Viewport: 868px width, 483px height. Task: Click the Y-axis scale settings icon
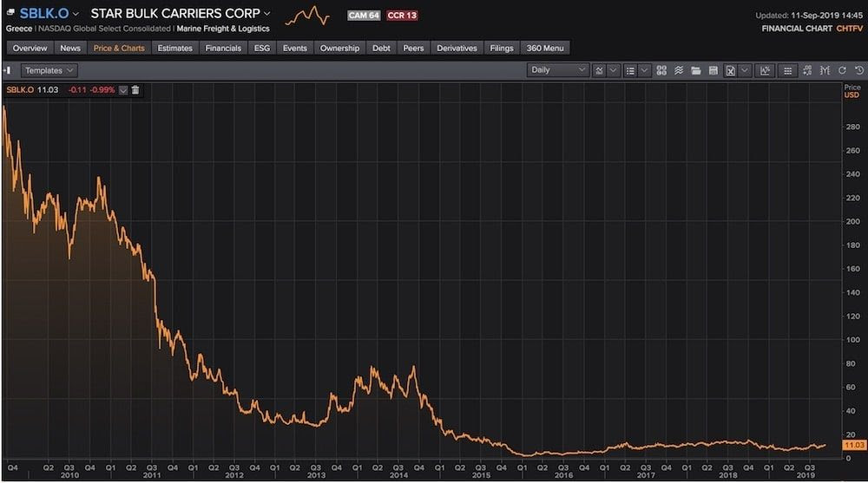[825, 70]
